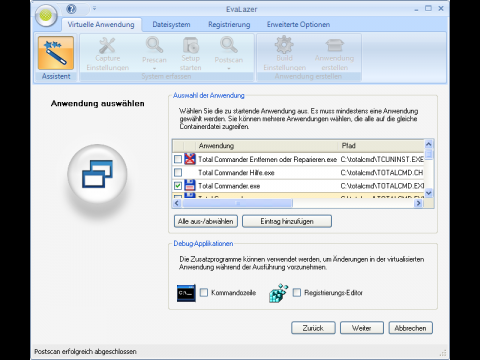Enable the Kommandozeile checkbox
Image resolution: width=480 pixels, height=360 pixels.
(204, 293)
